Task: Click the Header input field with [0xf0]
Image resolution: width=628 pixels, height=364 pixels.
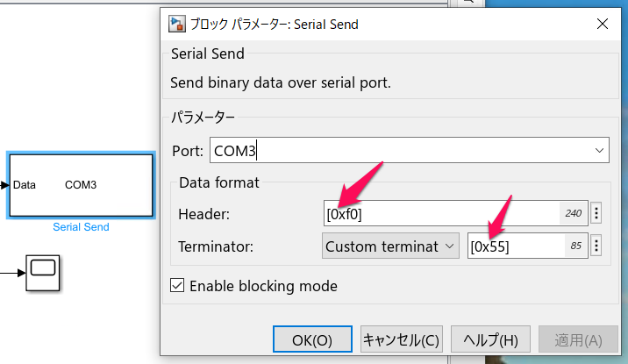Action: (456, 213)
